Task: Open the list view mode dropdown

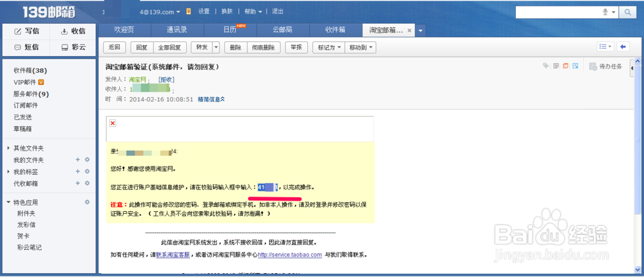Action: coord(605,47)
